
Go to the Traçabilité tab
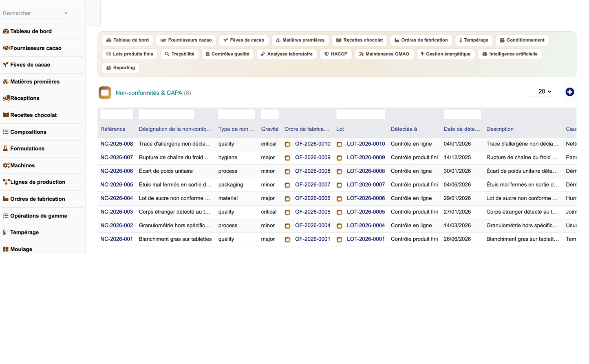(x=180, y=54)
